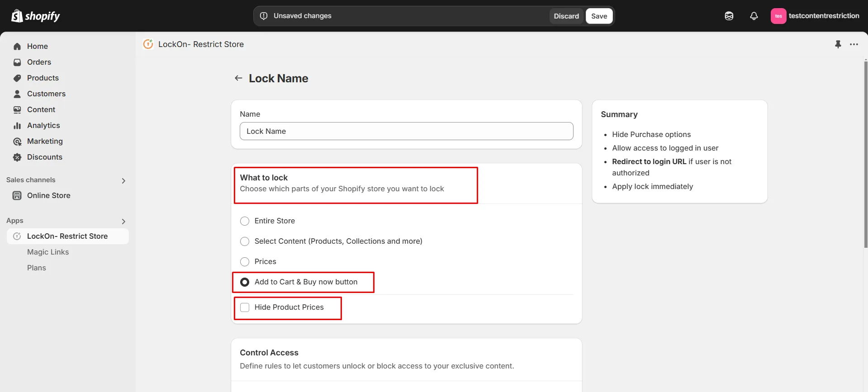Image resolution: width=868 pixels, height=392 pixels.
Task: Open Home in the sidebar
Action: pyautogui.click(x=38, y=46)
